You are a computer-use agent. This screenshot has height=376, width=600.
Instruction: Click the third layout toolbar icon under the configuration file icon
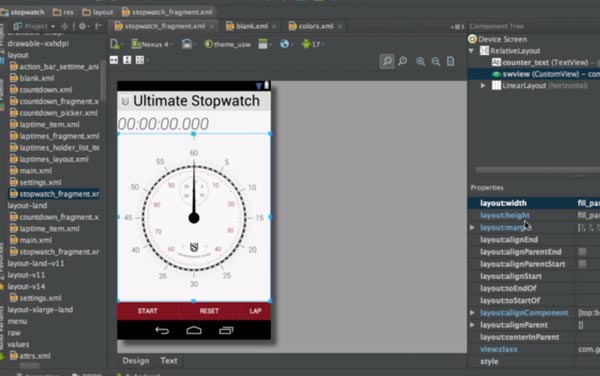(x=140, y=60)
